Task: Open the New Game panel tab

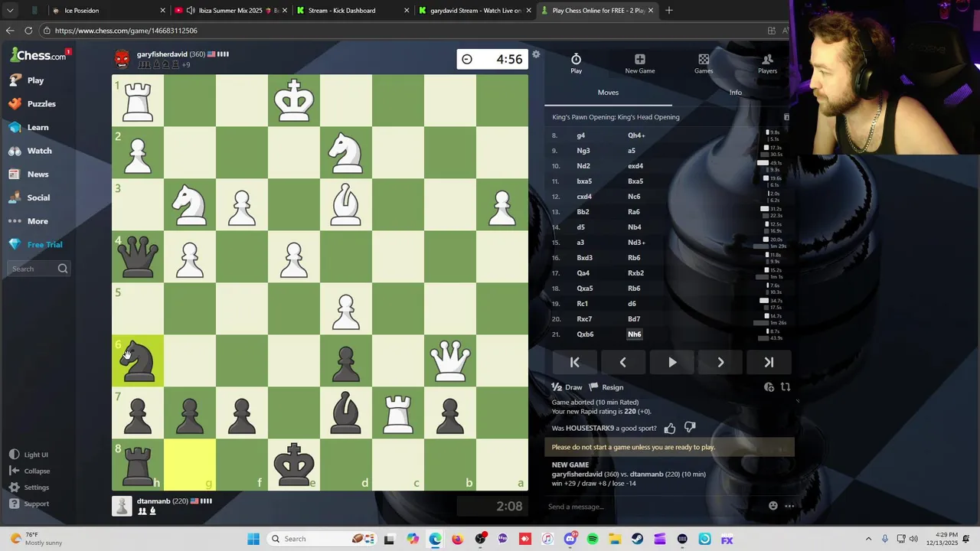Action: (x=640, y=64)
